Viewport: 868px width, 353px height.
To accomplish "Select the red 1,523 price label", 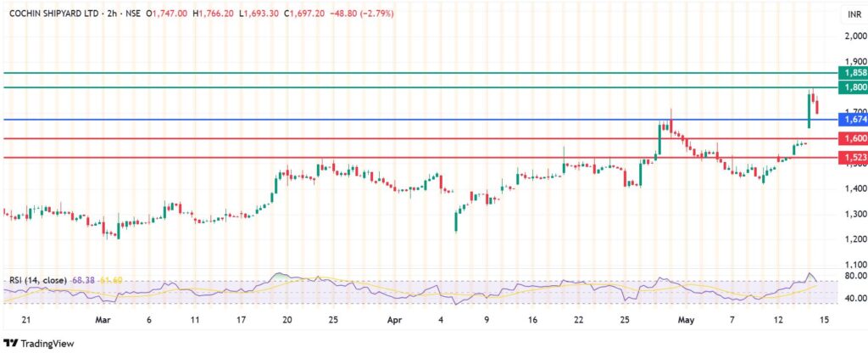I will 854,158.
